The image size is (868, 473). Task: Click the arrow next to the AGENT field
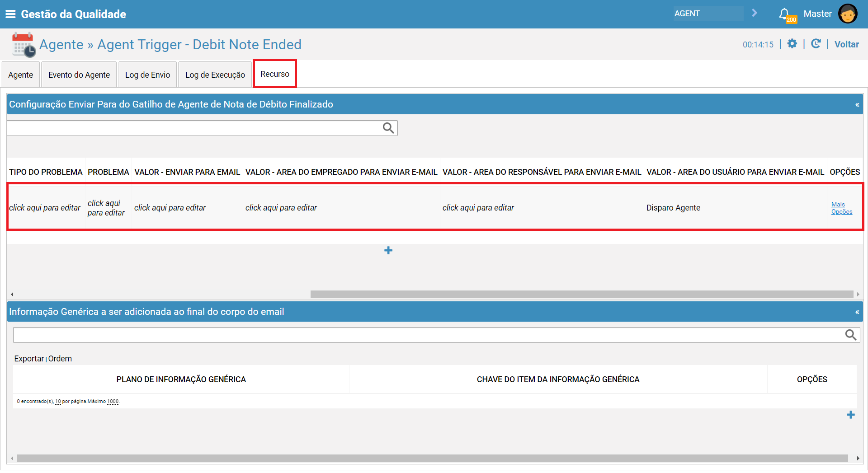click(x=754, y=13)
